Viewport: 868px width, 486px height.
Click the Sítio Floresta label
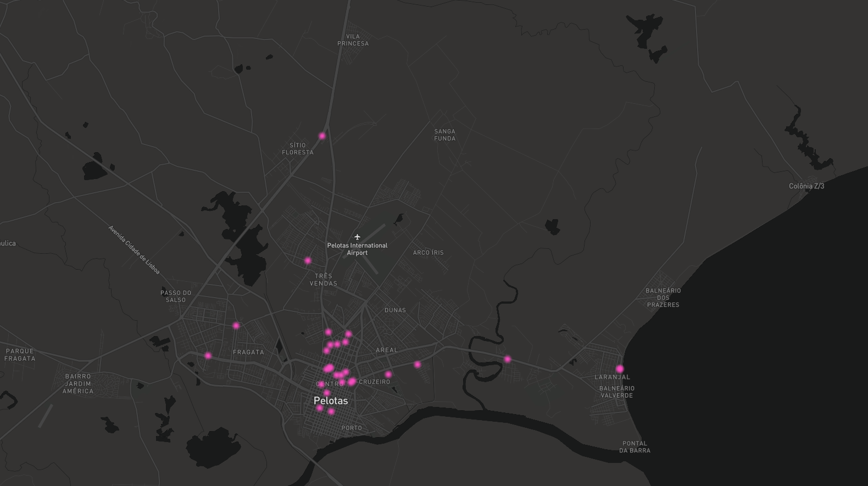coord(298,149)
